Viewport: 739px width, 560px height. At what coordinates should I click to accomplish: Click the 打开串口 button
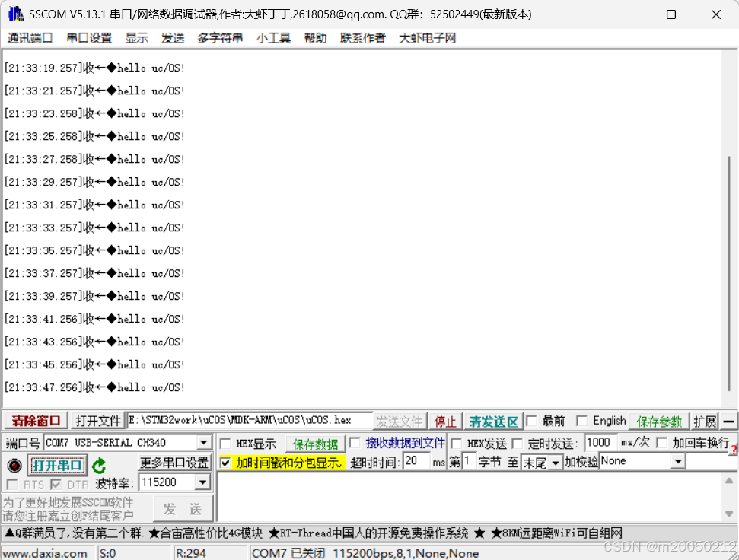[x=57, y=466]
